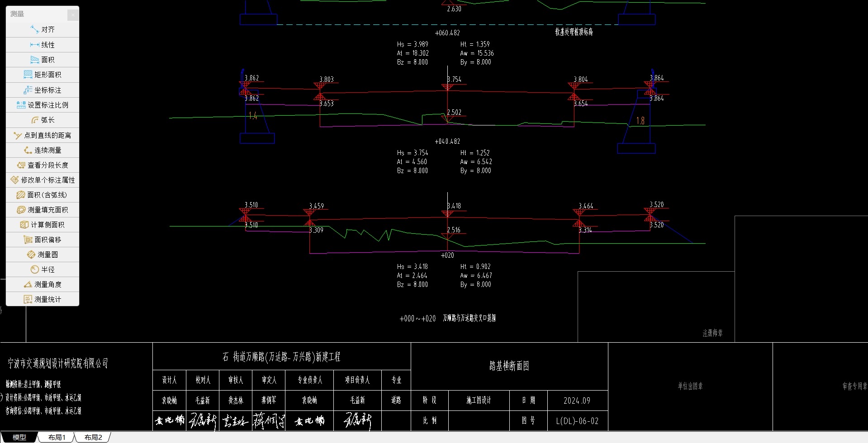Click the +020 station label
The image size is (868, 443).
(x=447, y=255)
